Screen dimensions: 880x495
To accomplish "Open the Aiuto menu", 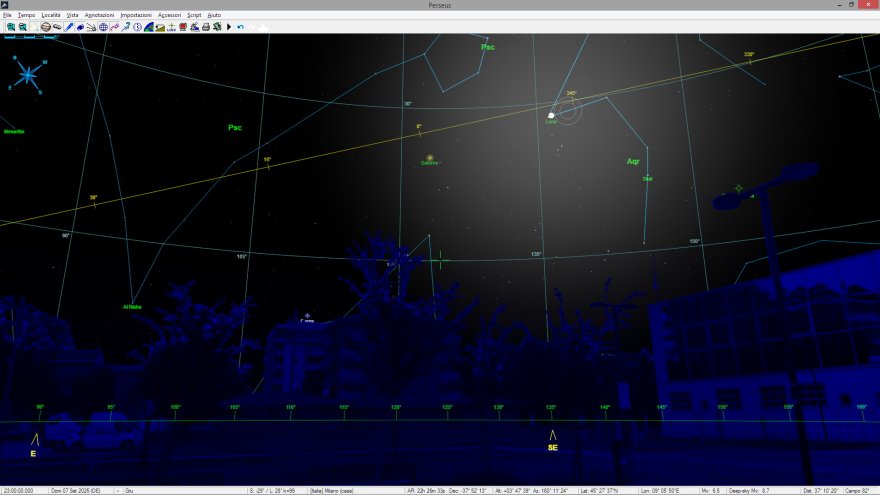I will pyautogui.click(x=214, y=16).
